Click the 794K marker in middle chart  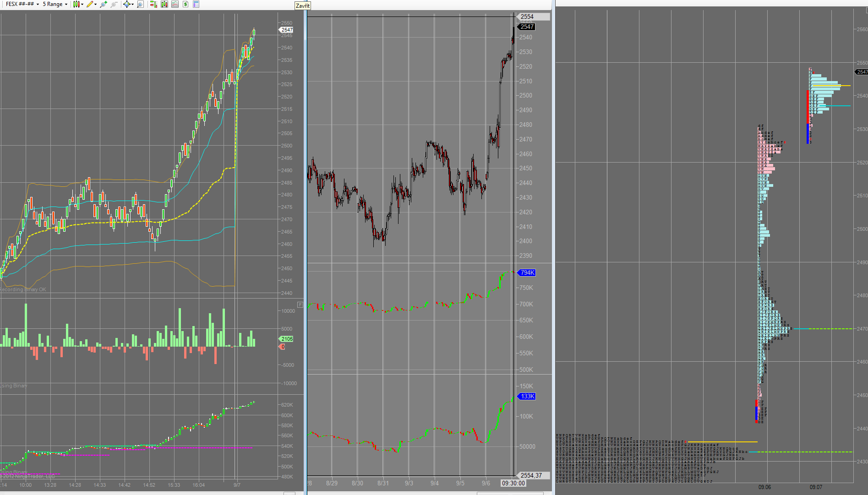[x=527, y=272]
